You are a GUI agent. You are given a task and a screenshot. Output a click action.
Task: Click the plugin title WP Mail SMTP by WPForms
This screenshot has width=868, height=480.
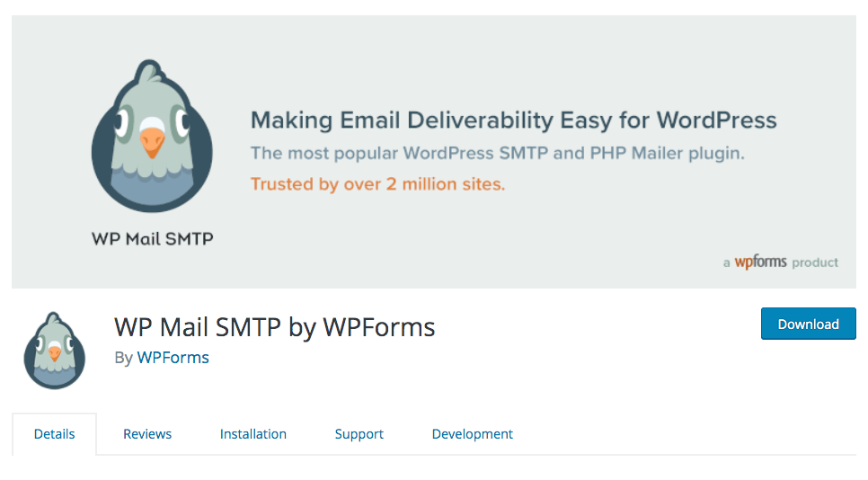point(275,327)
